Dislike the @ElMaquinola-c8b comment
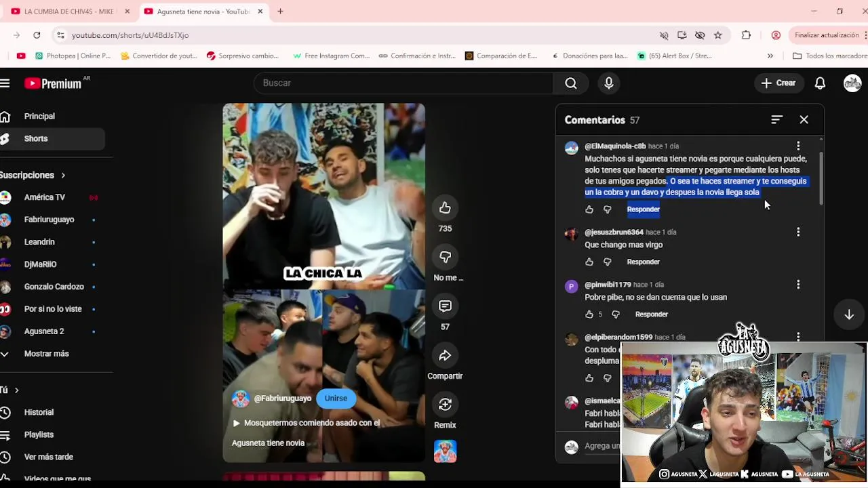Screen dimensions: 868x488 click(x=608, y=209)
